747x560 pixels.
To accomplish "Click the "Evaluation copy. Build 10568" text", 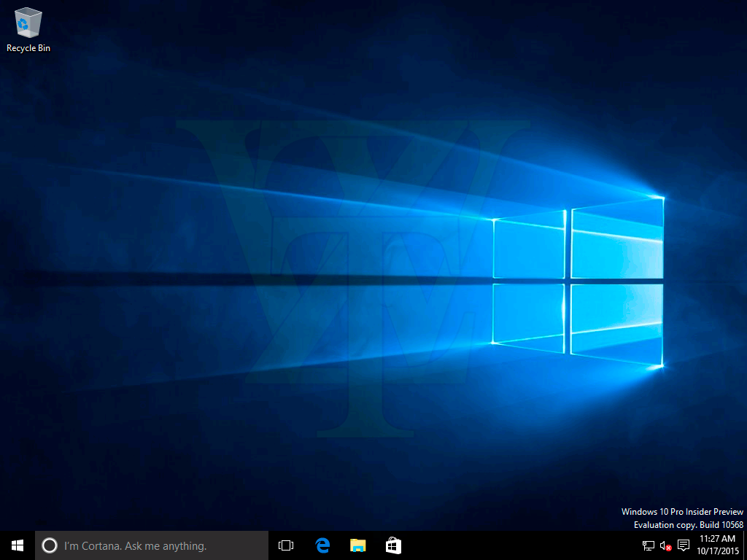I will click(688, 525).
